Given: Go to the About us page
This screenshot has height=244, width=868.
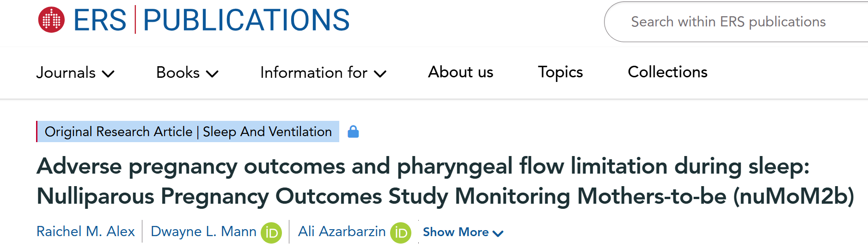Looking at the screenshot, I should pyautogui.click(x=460, y=72).
